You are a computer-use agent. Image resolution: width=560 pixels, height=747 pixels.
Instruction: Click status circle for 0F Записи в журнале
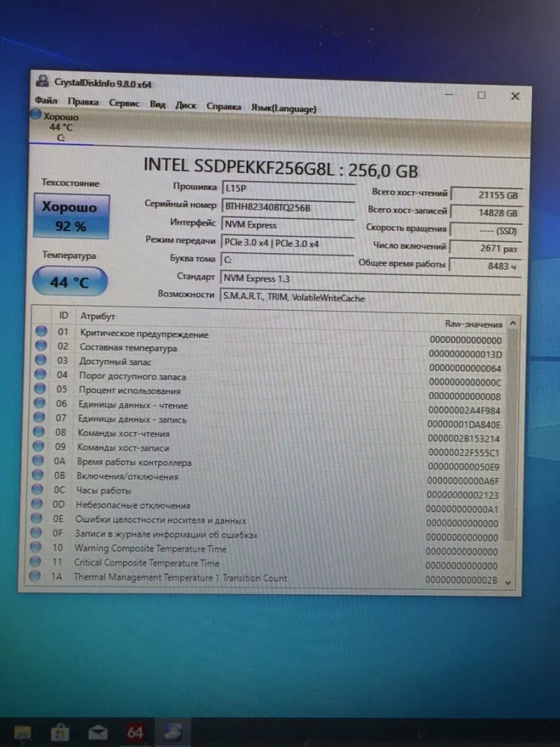point(36,533)
